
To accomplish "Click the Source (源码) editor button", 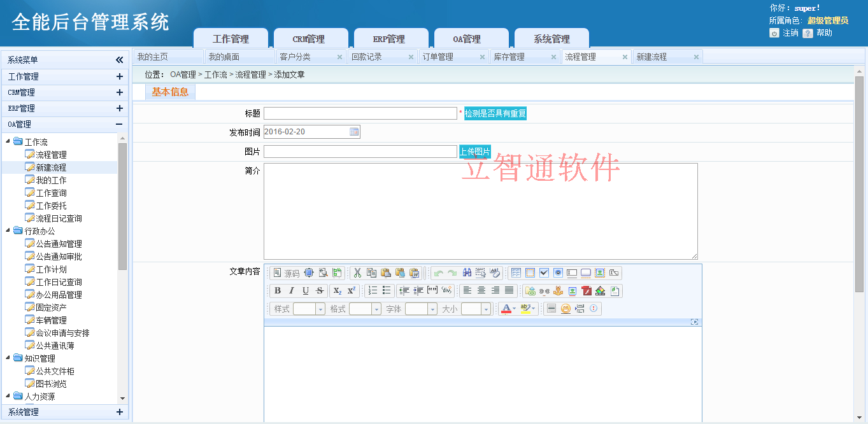I will click(x=285, y=273).
